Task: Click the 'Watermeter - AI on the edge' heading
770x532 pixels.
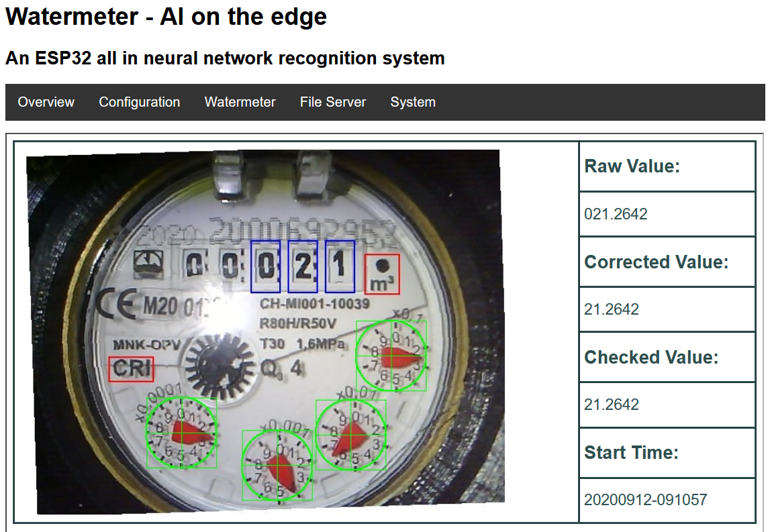Action: pos(166,17)
